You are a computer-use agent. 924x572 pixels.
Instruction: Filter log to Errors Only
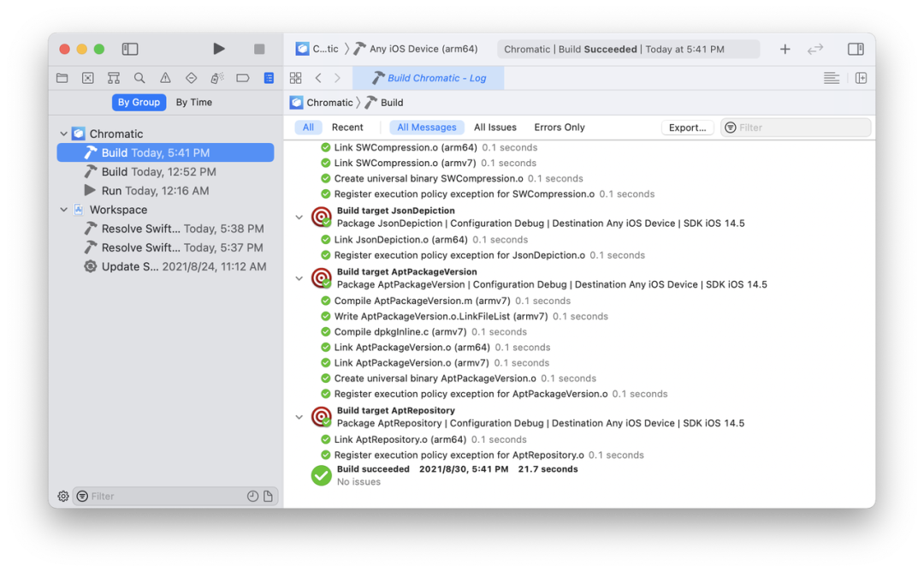coord(560,128)
